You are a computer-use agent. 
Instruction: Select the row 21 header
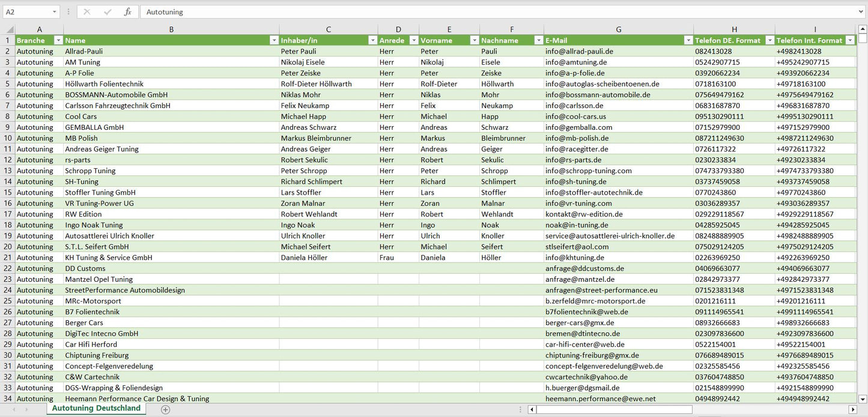8,258
